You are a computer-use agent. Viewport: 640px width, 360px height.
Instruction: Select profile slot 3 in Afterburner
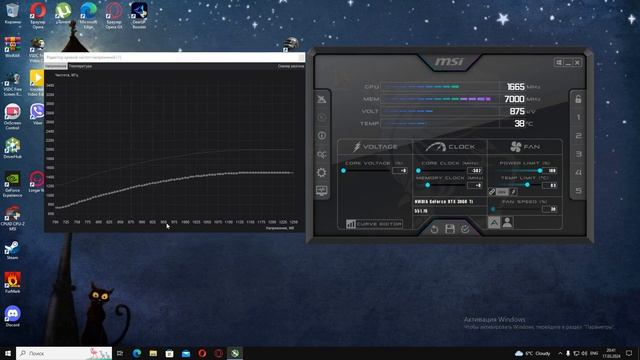coord(578,154)
